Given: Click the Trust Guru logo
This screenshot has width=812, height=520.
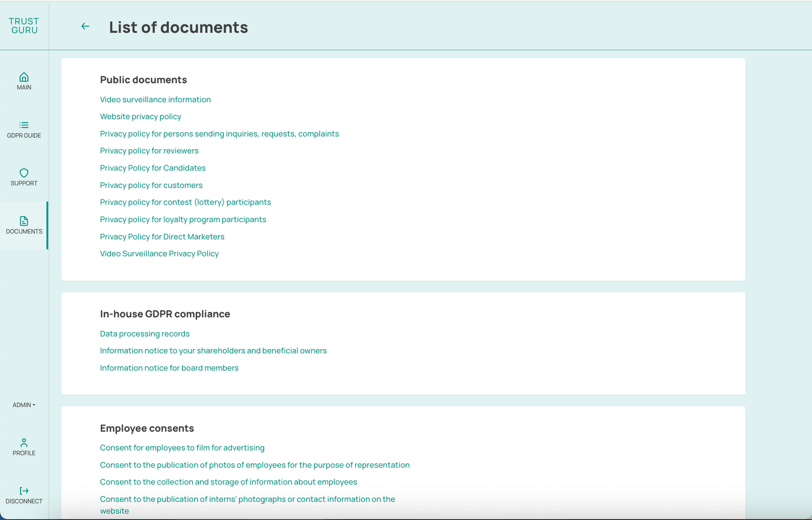Looking at the screenshot, I should pyautogui.click(x=24, y=26).
